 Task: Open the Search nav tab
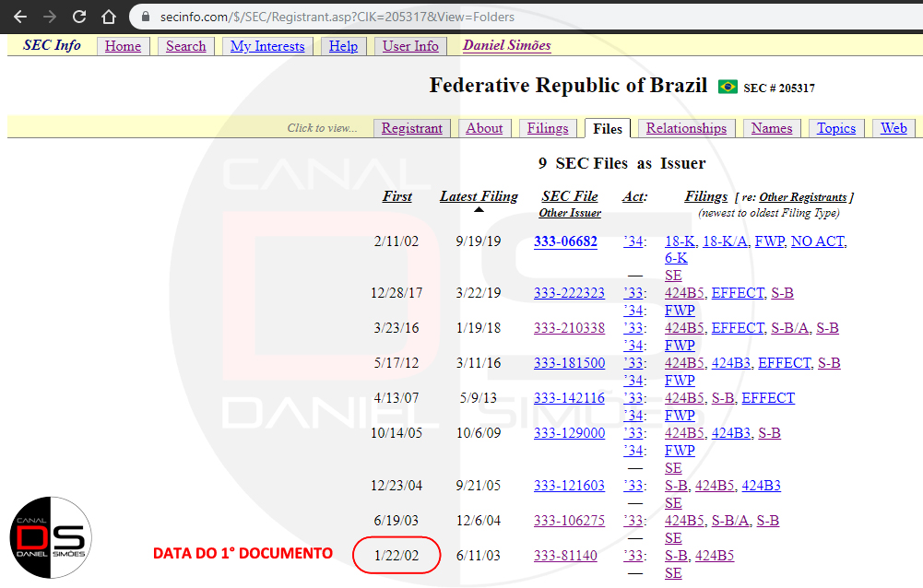(x=186, y=46)
